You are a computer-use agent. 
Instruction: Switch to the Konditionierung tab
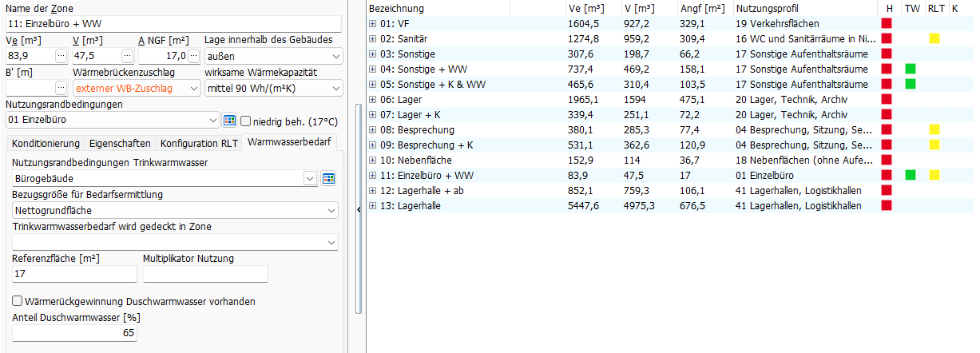46,144
